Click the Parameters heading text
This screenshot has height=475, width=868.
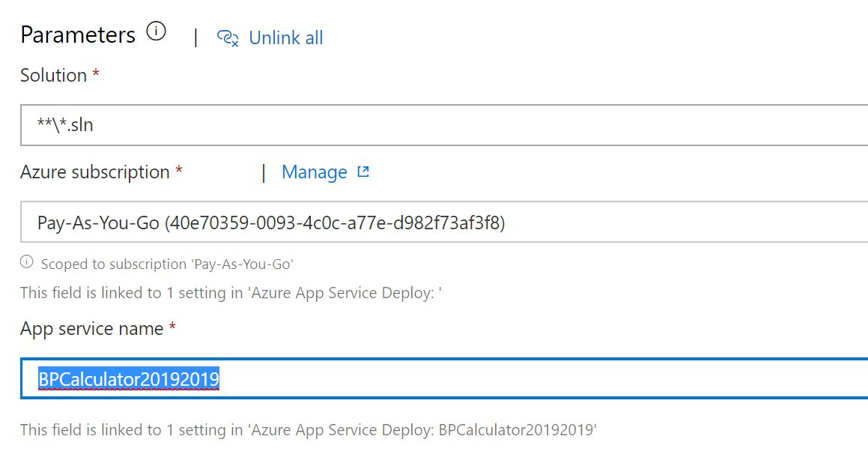(x=77, y=35)
